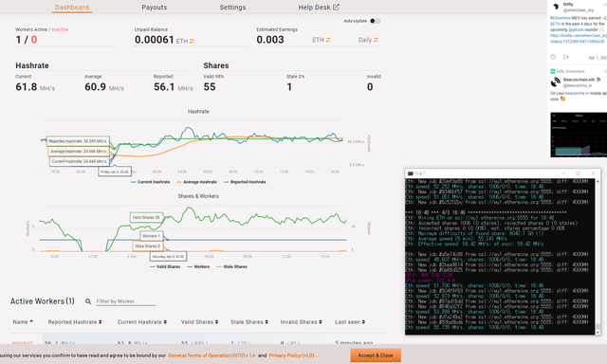Viewport: 607px width, 364px height.
Task: Open the Beaconchain.eth profile avatar
Action: [556, 82]
